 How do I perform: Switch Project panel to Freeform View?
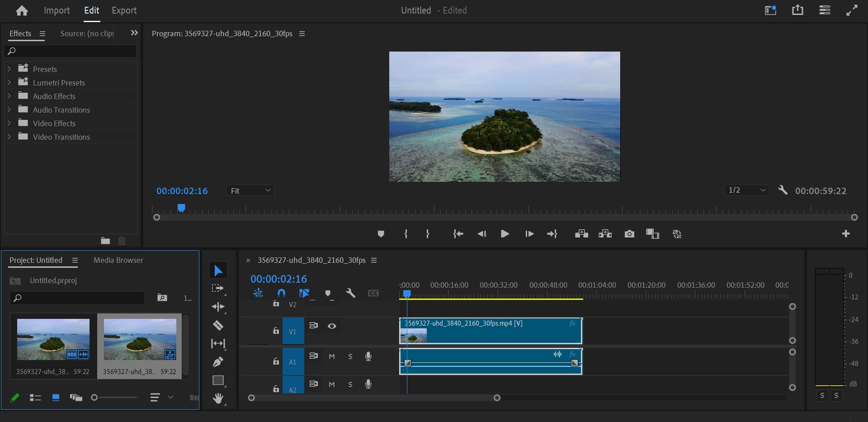pyautogui.click(x=76, y=398)
